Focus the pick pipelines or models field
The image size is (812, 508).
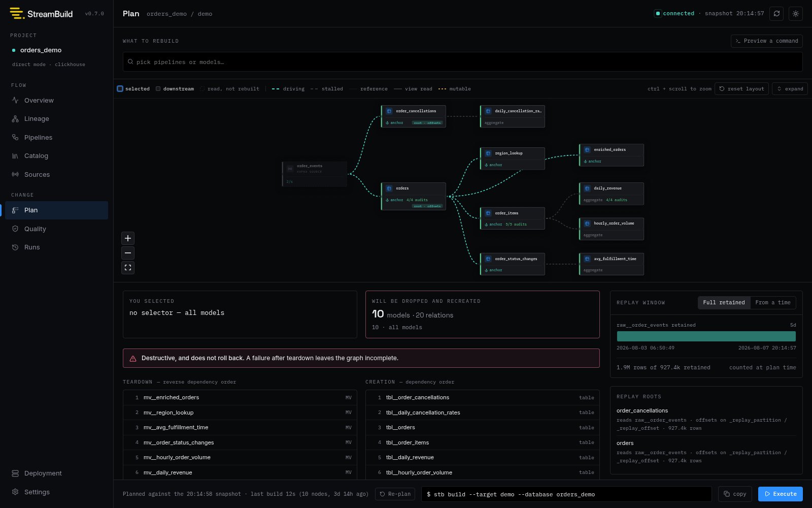pos(462,62)
